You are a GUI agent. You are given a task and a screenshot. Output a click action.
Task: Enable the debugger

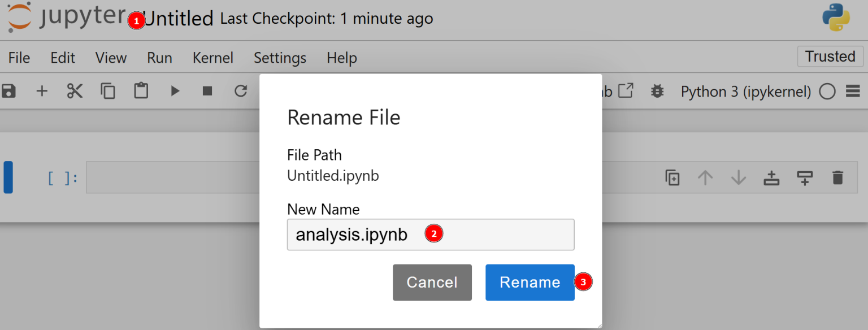(657, 91)
